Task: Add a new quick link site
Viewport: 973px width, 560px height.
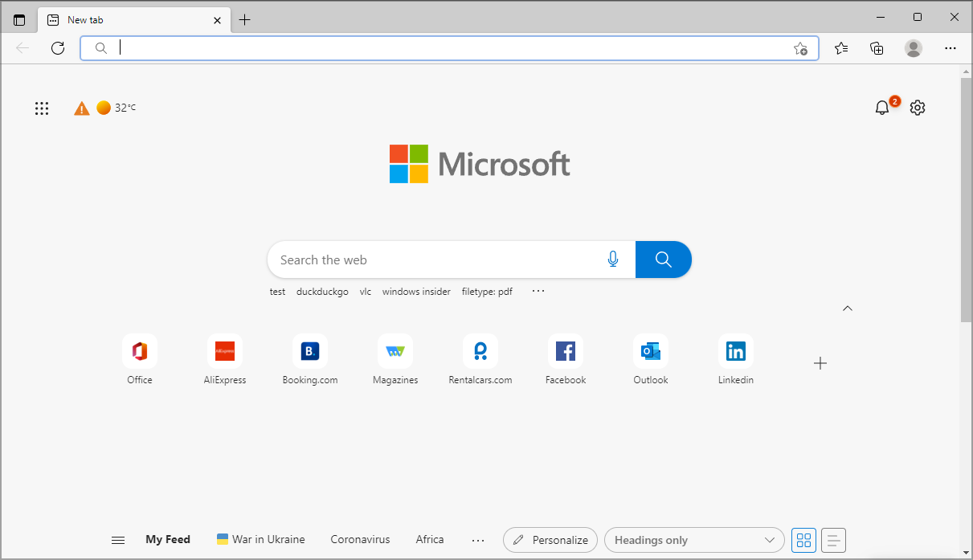Action: tap(820, 363)
